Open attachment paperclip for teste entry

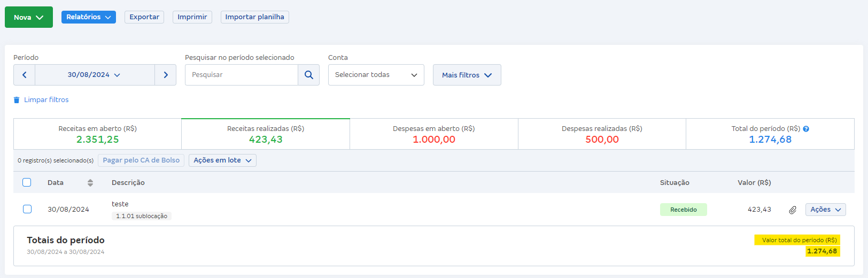[x=793, y=210]
